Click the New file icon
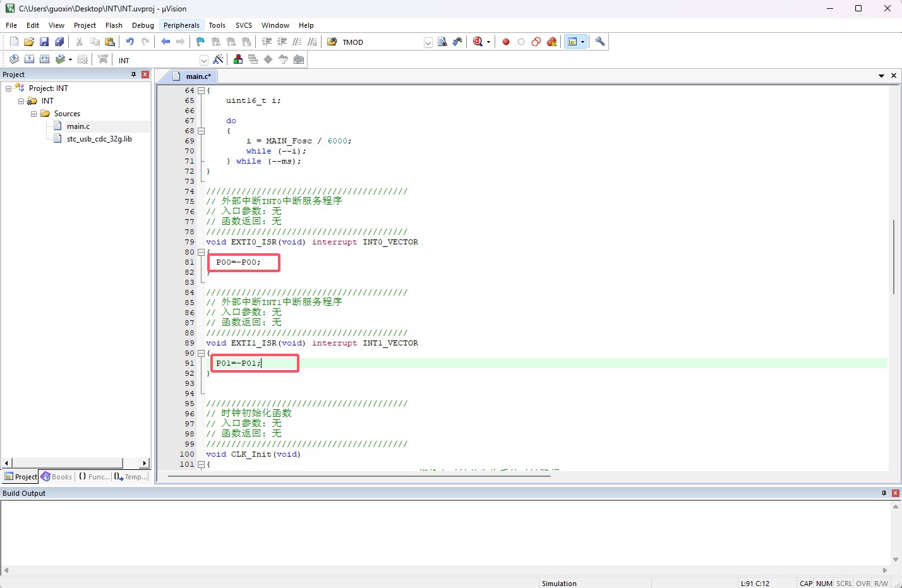Viewport: 902px width, 588px height. point(14,42)
